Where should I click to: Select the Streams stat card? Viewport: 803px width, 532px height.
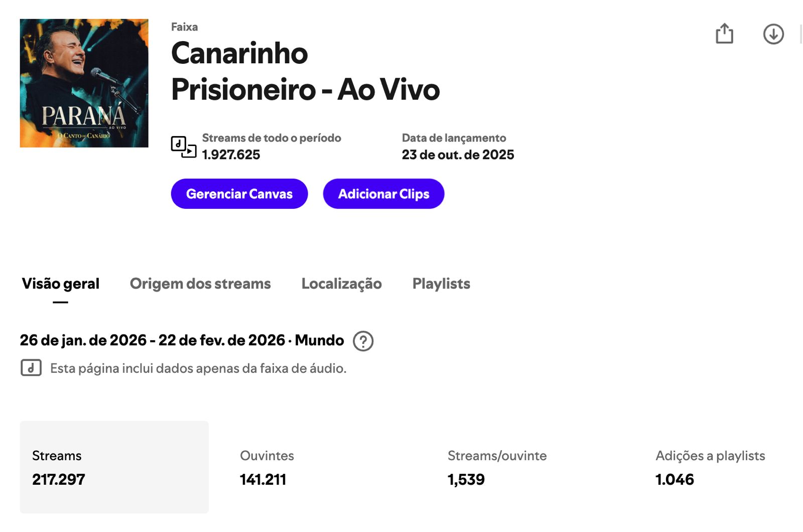[114, 467]
